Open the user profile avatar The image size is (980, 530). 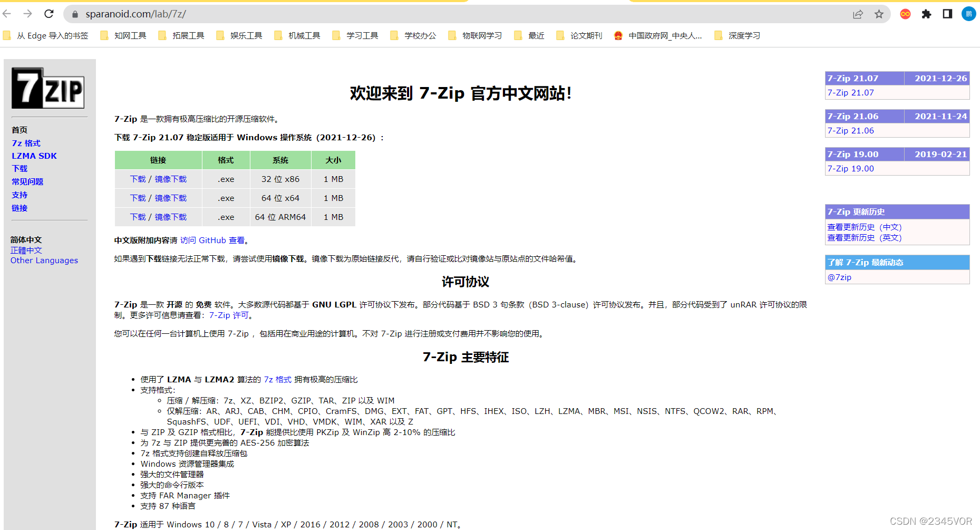pos(969,14)
